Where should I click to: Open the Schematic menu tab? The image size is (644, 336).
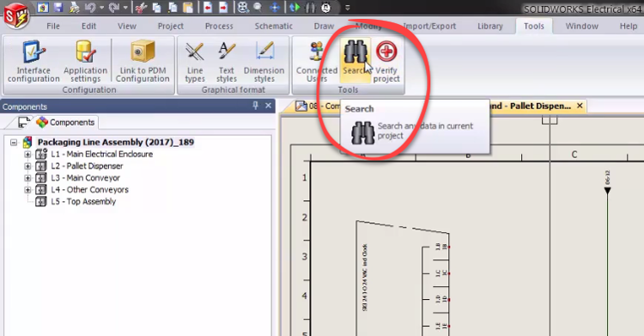pos(274,26)
